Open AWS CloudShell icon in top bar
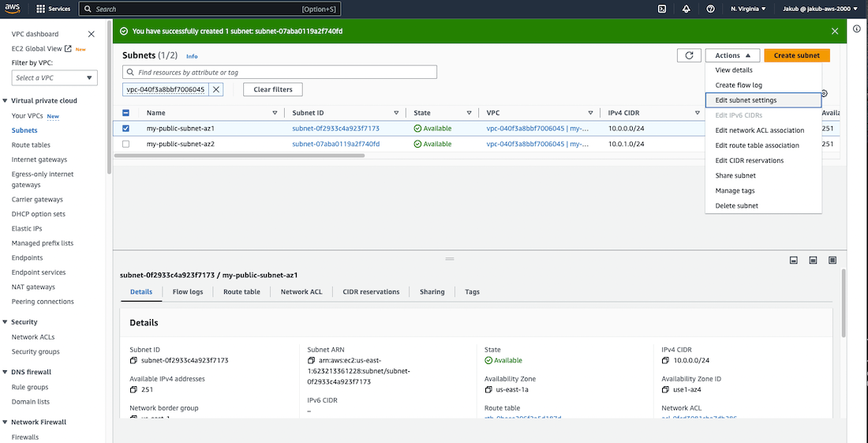Screen dimensions: 868x443 tap(662, 9)
